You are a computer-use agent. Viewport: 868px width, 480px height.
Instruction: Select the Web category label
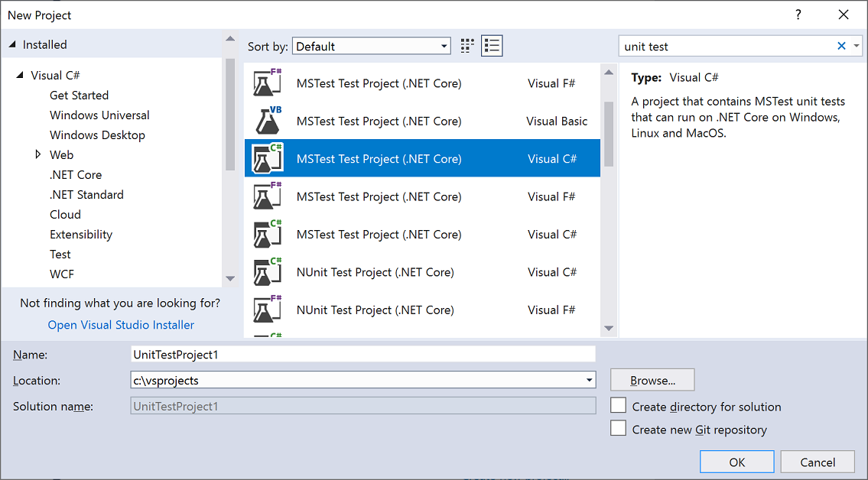pyautogui.click(x=61, y=155)
